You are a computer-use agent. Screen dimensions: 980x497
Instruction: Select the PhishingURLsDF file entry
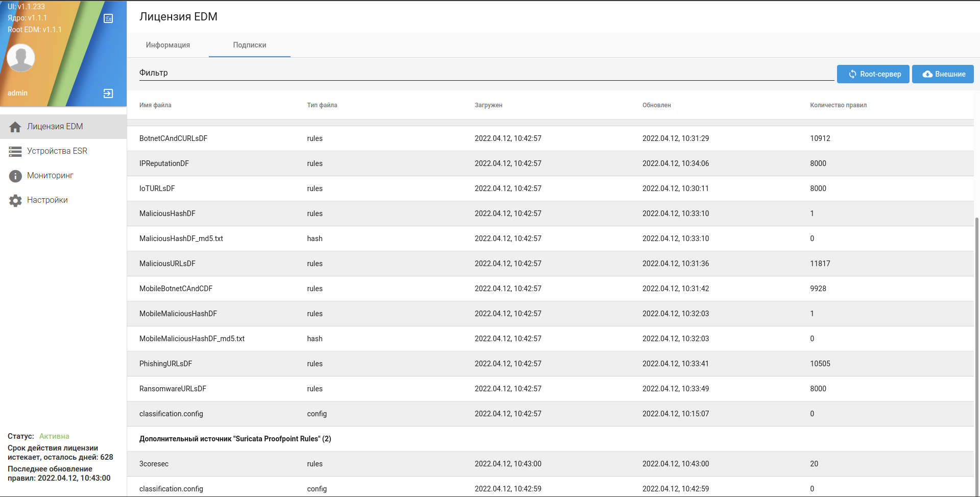point(165,364)
